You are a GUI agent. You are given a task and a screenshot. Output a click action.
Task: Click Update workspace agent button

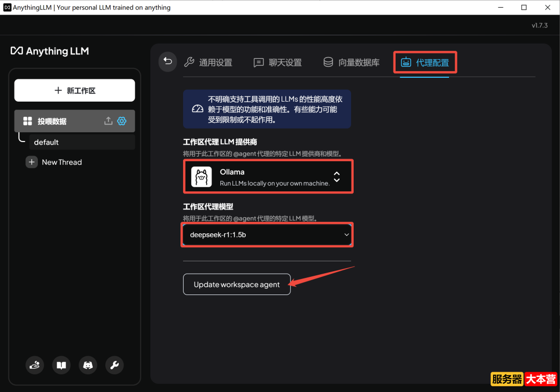pyautogui.click(x=237, y=284)
